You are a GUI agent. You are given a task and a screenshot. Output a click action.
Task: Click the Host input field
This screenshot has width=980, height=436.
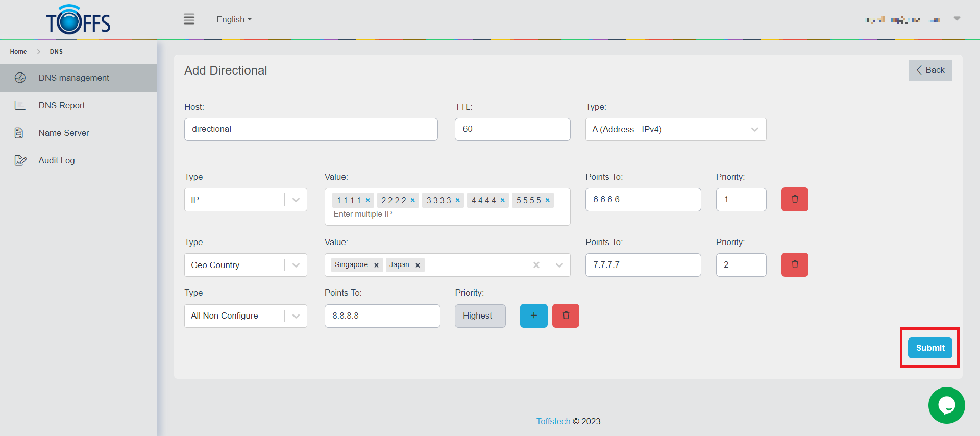point(310,129)
